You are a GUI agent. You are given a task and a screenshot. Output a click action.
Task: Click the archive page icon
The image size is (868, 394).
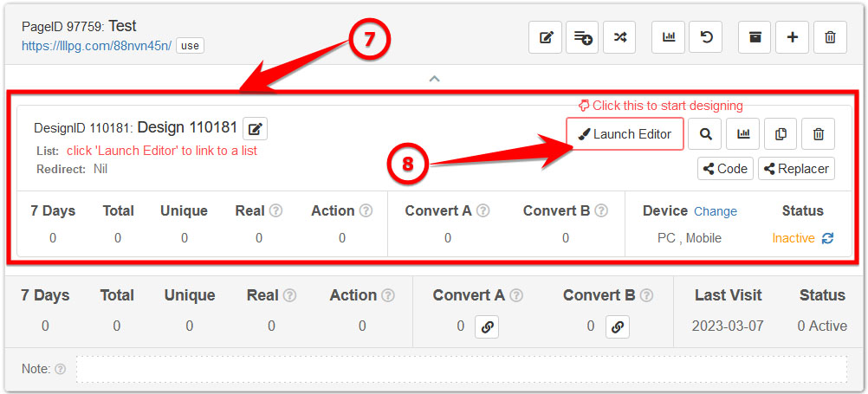pos(755,37)
